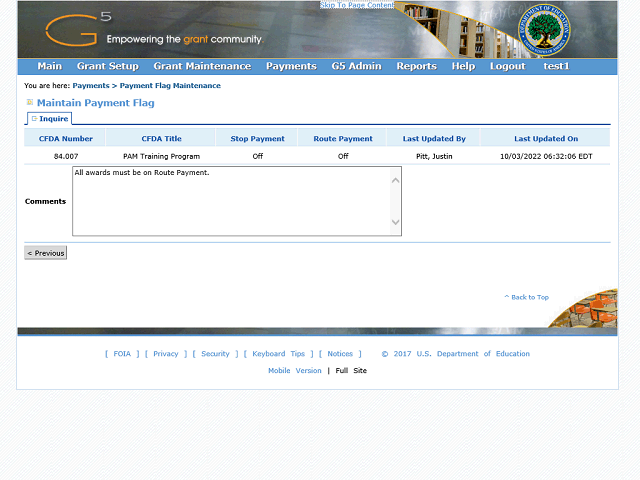The width and height of the screenshot is (640, 480).
Task: Click the Previous button
Action: pos(45,253)
